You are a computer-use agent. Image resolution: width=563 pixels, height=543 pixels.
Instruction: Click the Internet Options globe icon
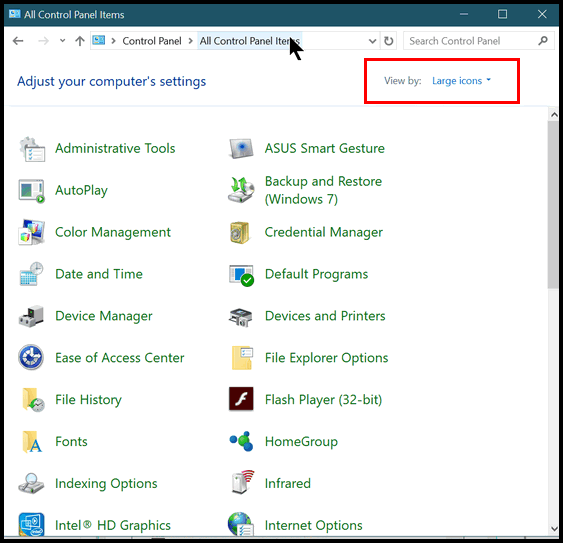point(241,524)
